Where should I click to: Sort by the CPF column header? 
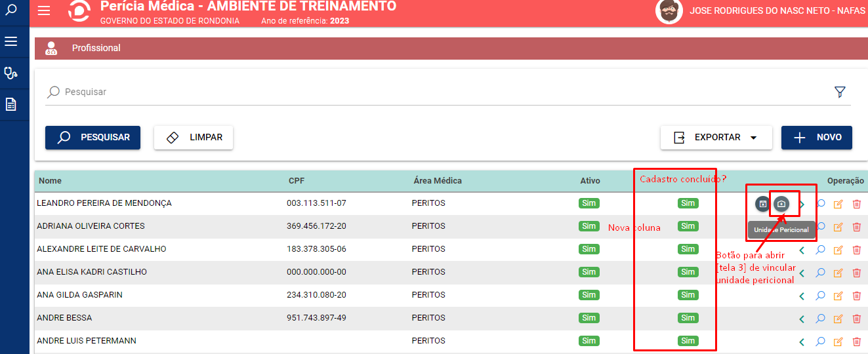click(297, 181)
